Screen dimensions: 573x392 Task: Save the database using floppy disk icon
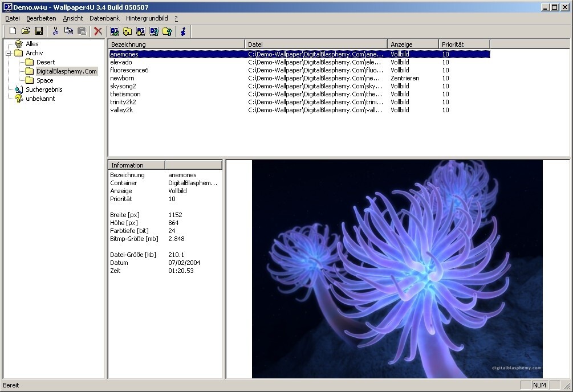(x=39, y=31)
